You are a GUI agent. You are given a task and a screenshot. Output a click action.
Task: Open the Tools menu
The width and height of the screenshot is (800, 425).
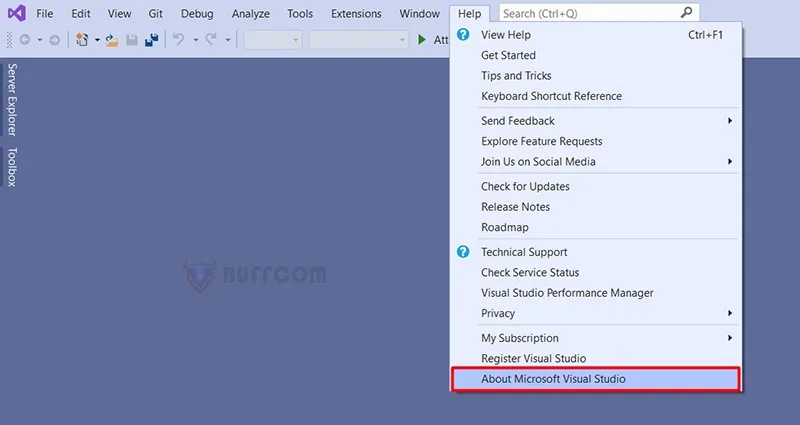click(300, 14)
